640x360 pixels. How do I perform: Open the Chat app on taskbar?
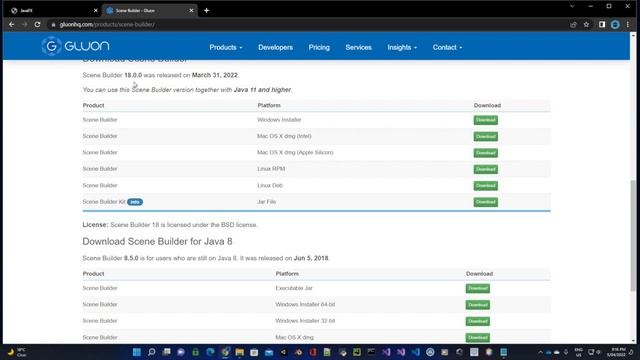[181, 352]
